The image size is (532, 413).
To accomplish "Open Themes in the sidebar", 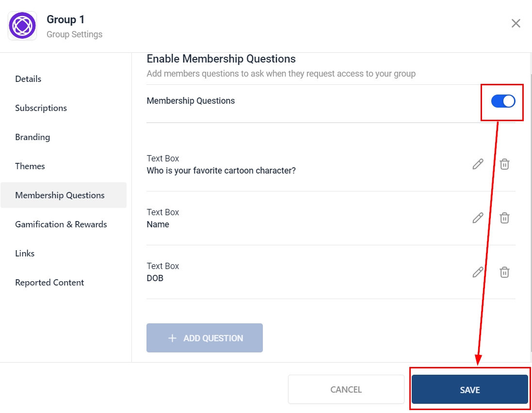I will (30, 166).
